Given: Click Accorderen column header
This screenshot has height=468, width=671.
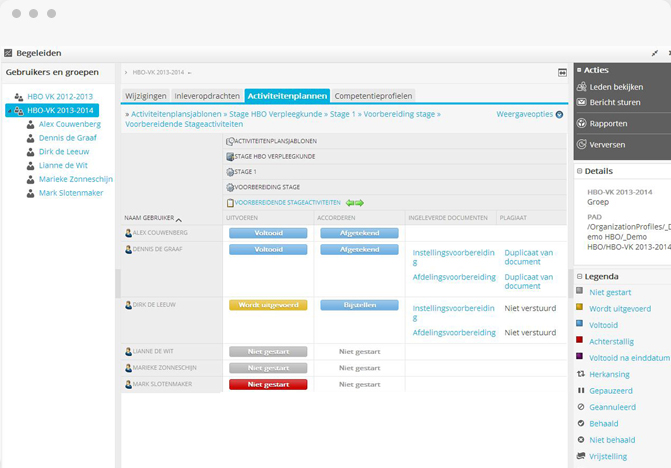Looking at the screenshot, I should click(x=336, y=218).
